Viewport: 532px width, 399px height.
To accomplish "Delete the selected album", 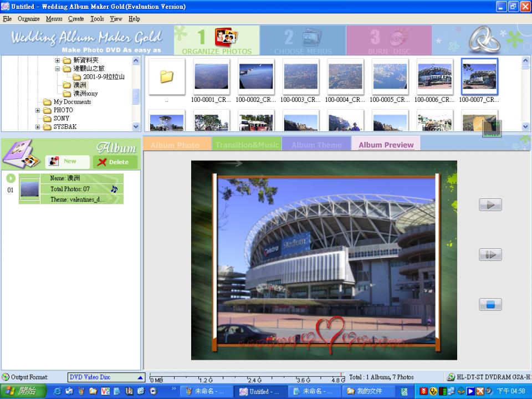I will [114, 162].
